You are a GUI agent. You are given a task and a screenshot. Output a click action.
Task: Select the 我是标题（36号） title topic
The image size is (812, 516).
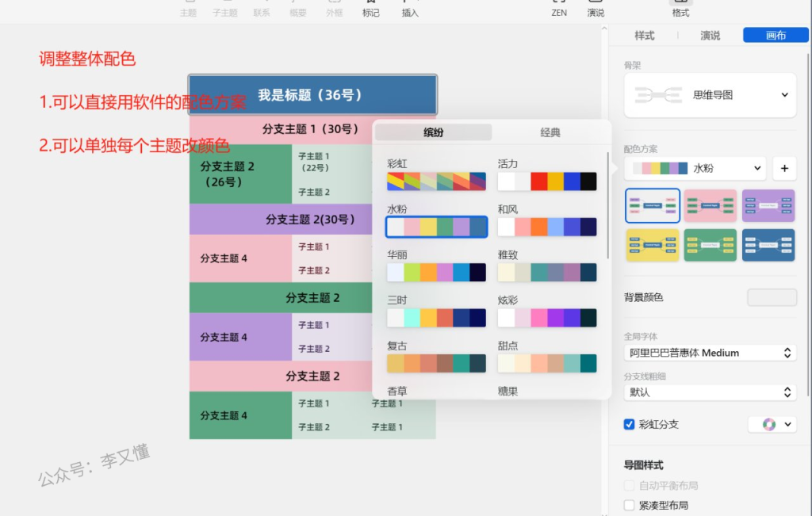point(312,95)
